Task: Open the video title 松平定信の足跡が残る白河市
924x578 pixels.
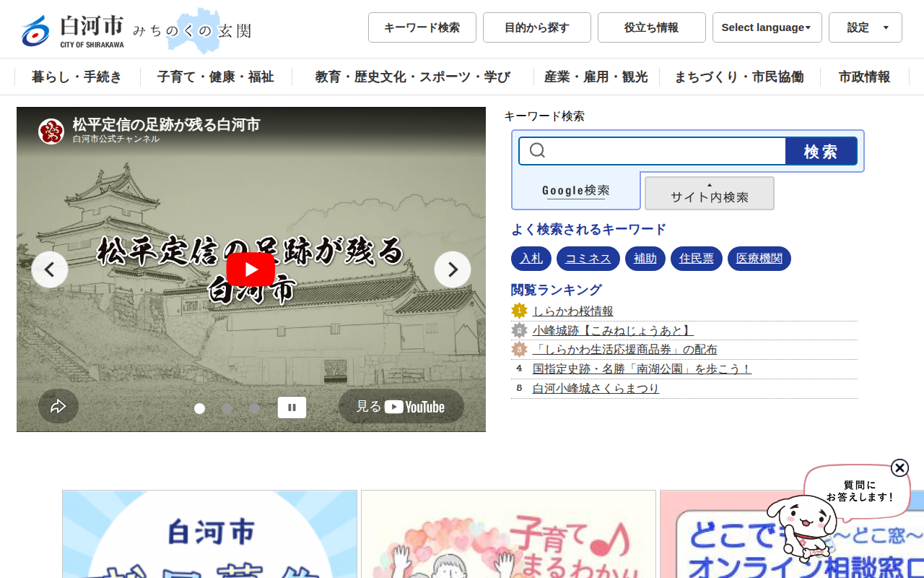Action: tap(166, 125)
